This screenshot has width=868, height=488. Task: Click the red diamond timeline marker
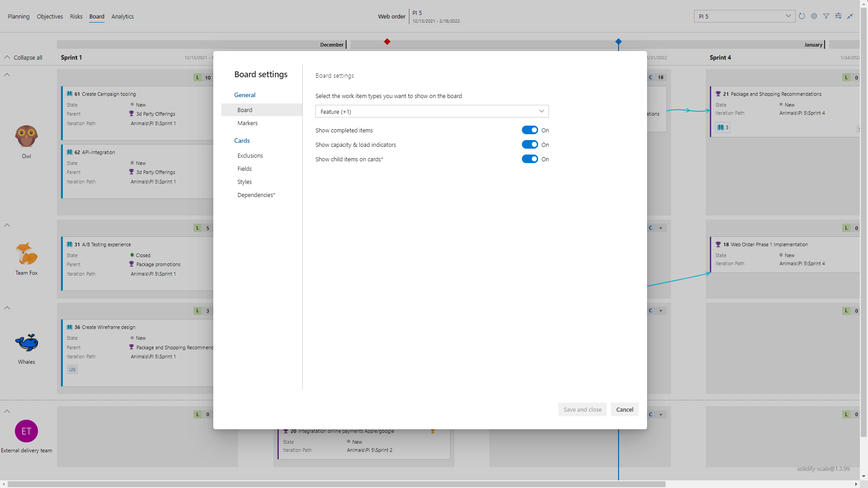click(x=387, y=42)
